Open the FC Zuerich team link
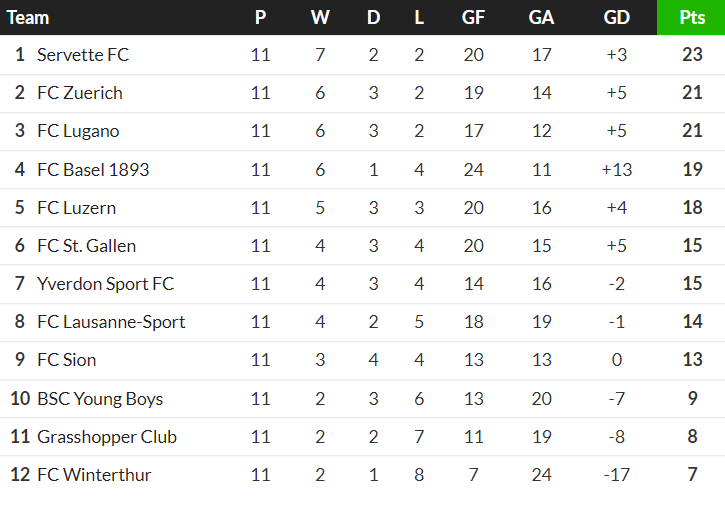 (80, 93)
